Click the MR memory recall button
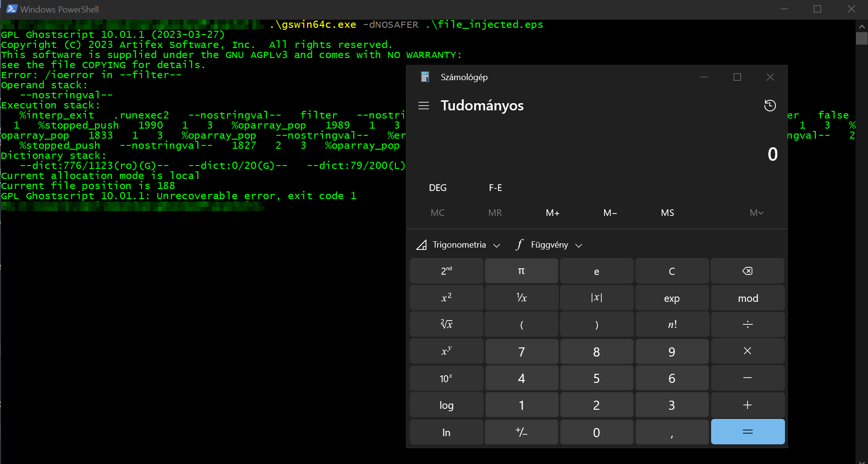The height and width of the screenshot is (464, 868). 495,213
